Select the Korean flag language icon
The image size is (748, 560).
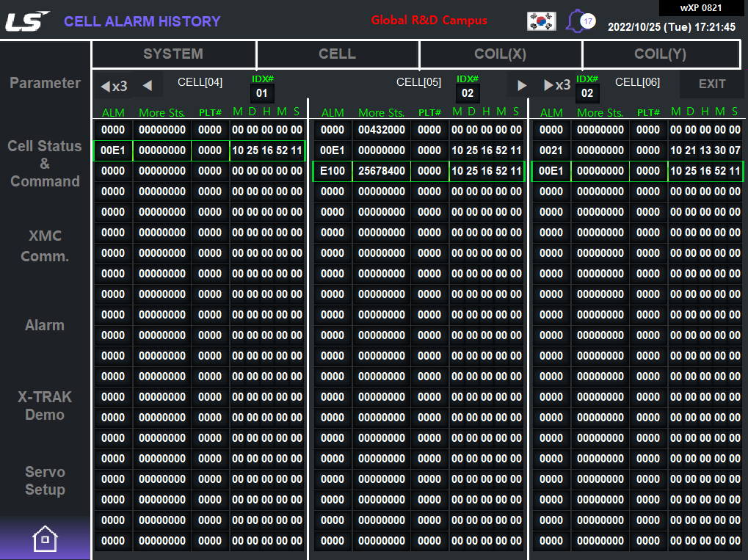point(542,21)
